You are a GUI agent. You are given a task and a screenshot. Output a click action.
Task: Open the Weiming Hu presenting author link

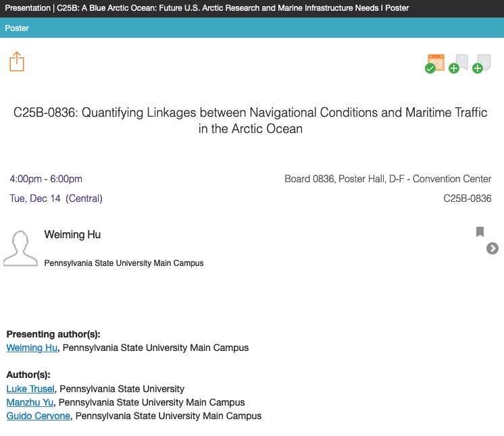(x=32, y=348)
